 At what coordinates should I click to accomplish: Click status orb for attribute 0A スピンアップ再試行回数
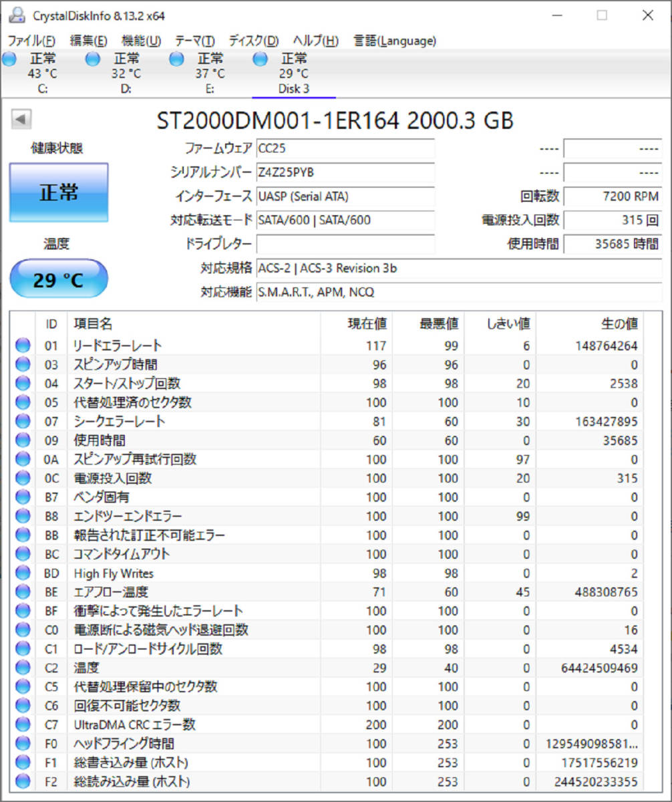pos(23,459)
